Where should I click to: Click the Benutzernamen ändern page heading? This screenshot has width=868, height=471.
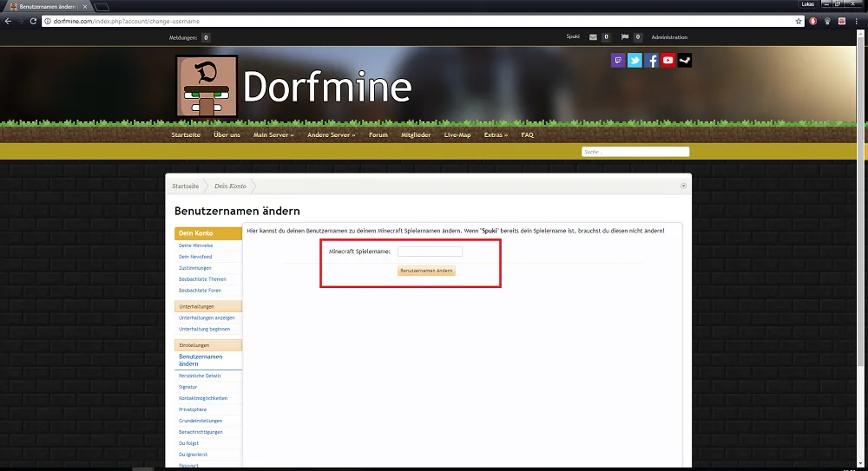pos(237,211)
